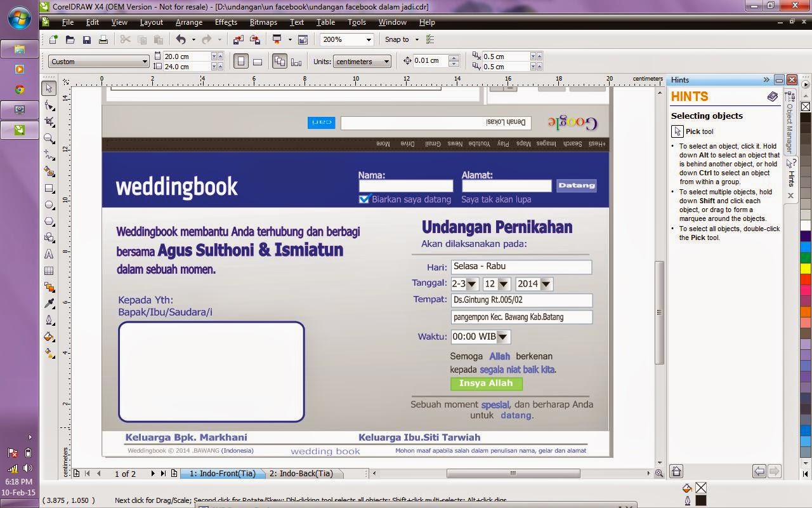
Task: Open the Object Manager docker tab
Action: [x=790, y=122]
